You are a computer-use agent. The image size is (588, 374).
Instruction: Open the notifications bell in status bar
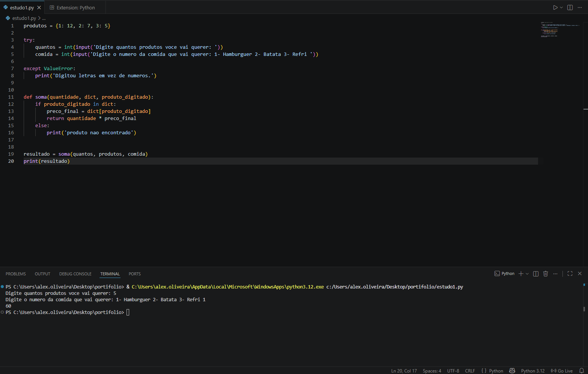[x=581, y=371]
